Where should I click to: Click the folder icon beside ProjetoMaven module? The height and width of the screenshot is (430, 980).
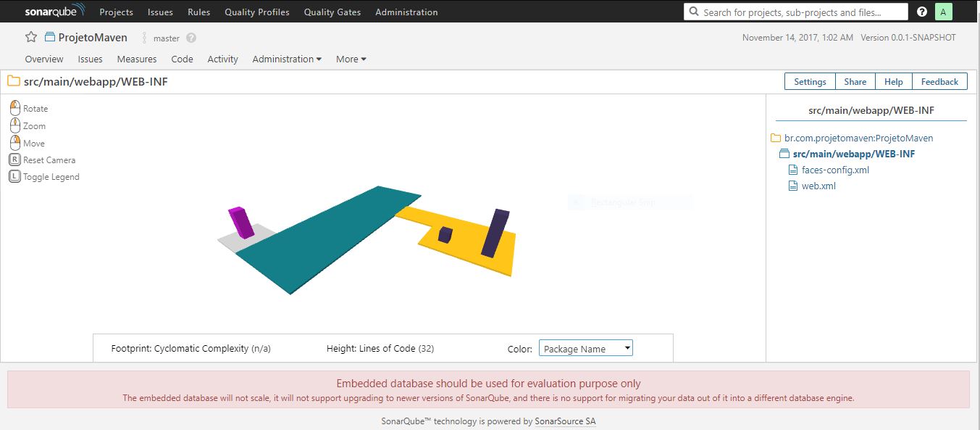pos(776,138)
